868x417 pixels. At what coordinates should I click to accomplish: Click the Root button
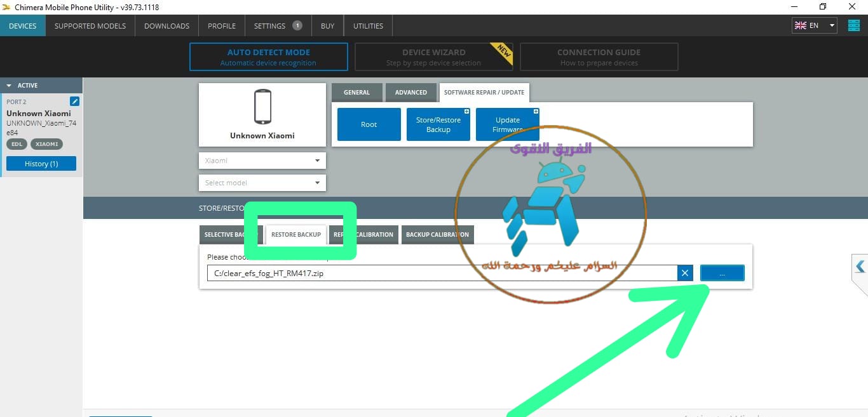coord(369,124)
